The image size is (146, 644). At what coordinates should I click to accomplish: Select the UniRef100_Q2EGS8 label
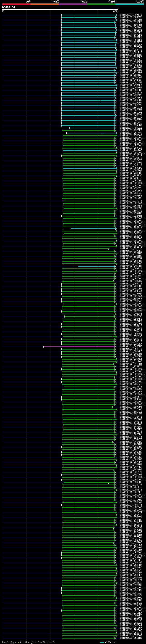(131, 249)
